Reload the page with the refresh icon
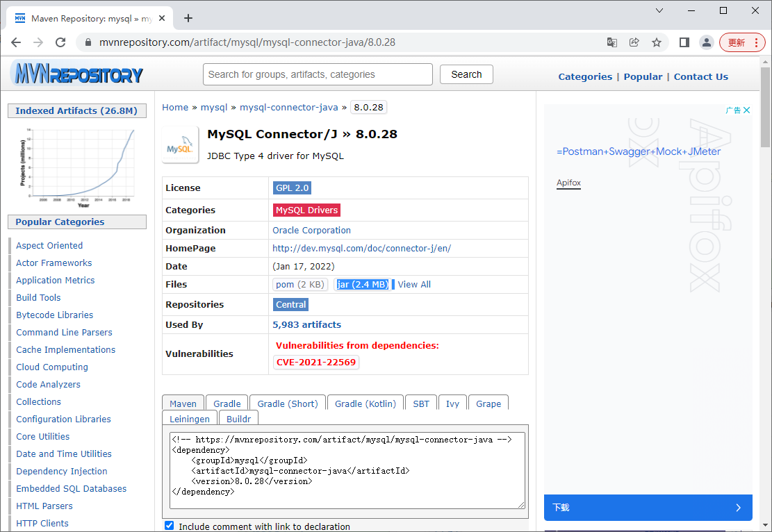 click(60, 42)
